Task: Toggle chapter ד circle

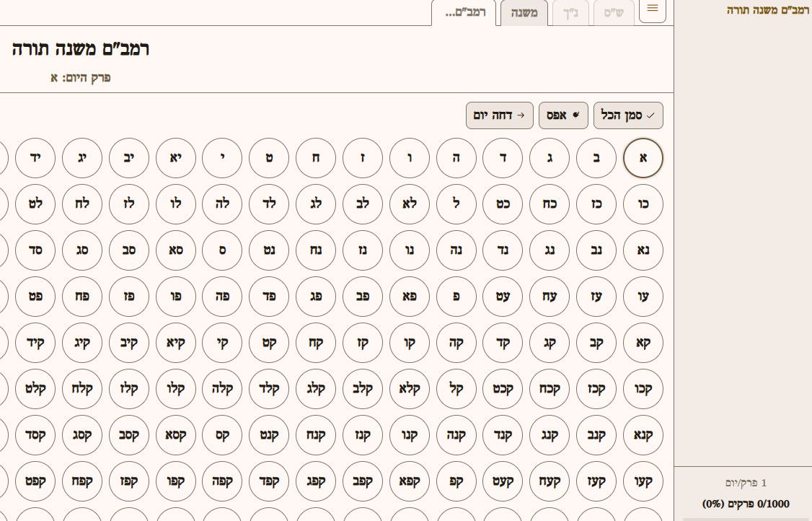Action: (503, 157)
